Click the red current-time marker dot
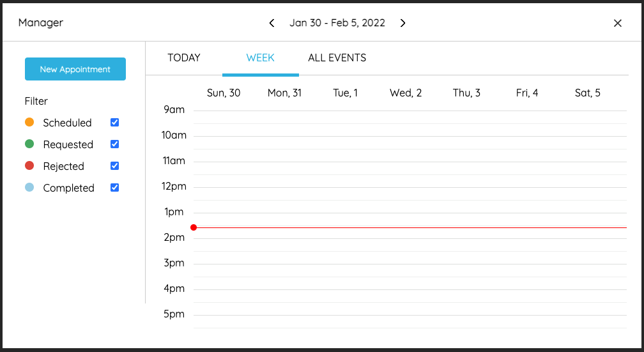 click(194, 227)
